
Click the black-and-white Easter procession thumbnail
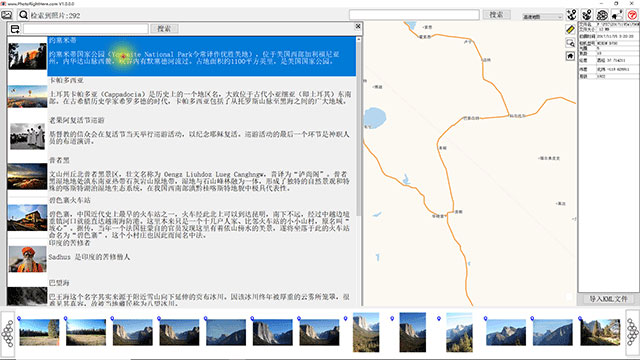[27, 136]
